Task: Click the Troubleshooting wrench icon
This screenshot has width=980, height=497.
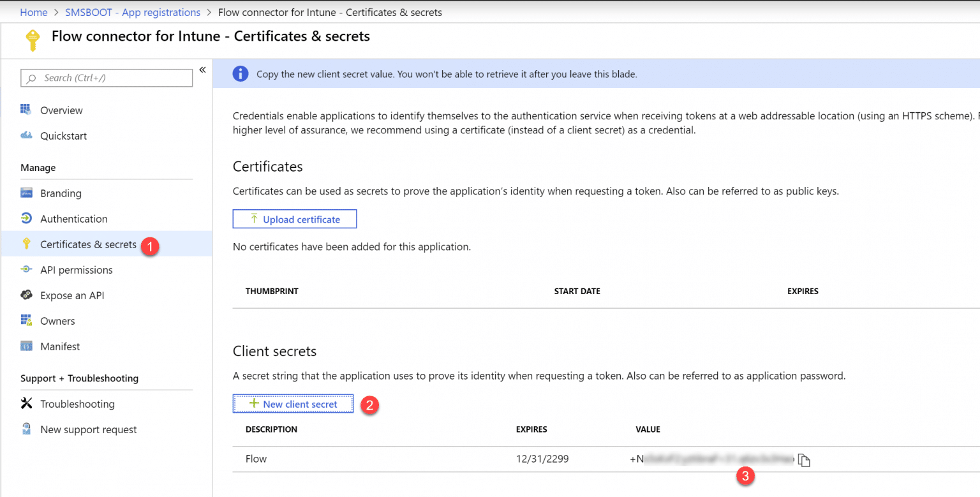Action: pos(26,403)
